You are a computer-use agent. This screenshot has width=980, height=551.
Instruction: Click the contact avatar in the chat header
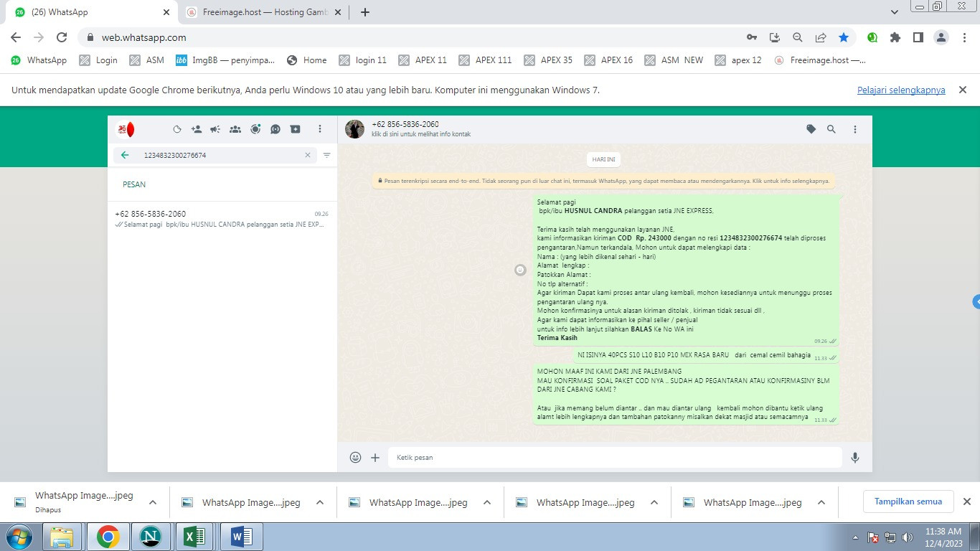[x=354, y=129]
